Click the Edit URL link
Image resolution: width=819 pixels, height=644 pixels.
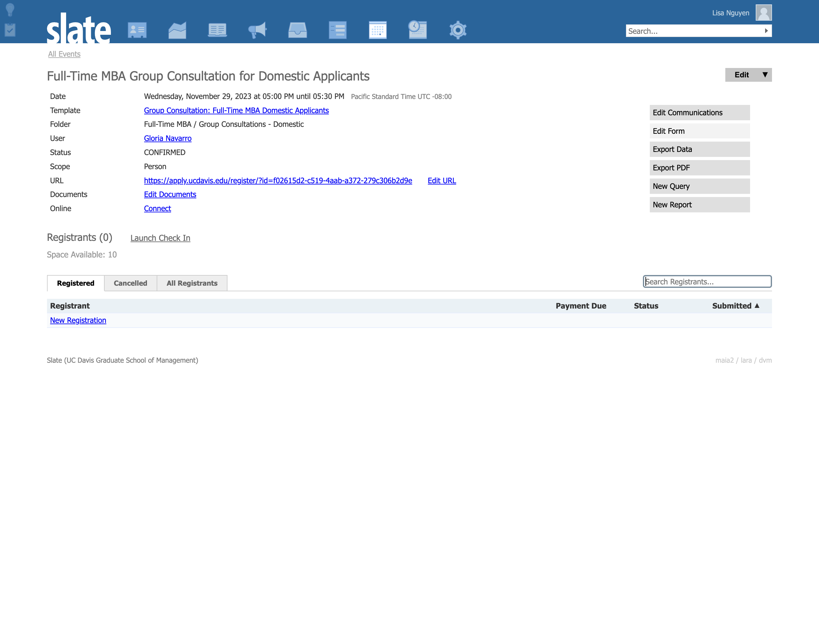coord(442,181)
